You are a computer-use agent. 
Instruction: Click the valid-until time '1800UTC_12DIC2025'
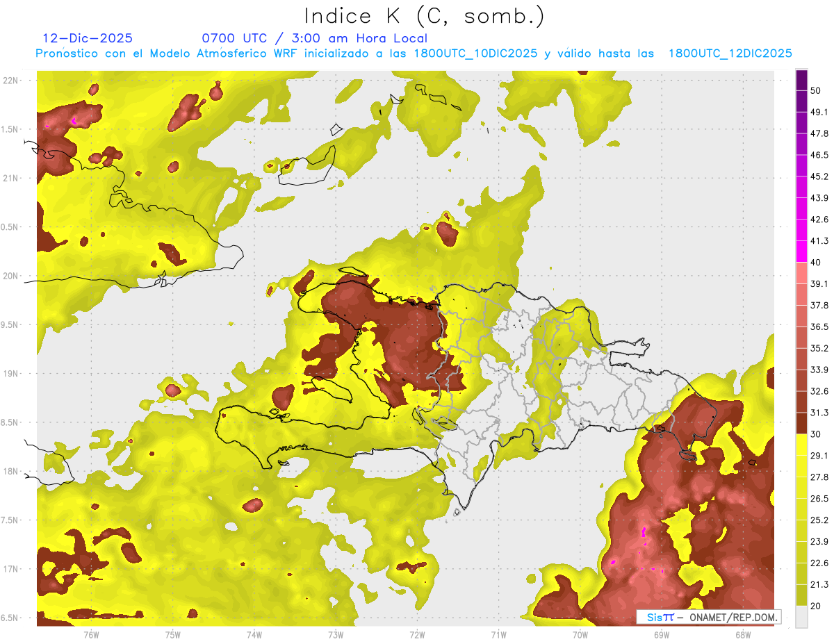730,53
